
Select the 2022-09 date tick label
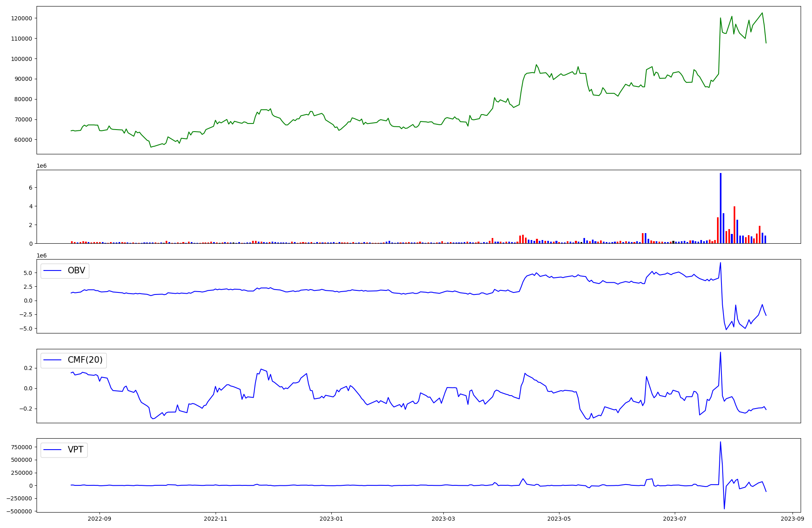[99, 519]
